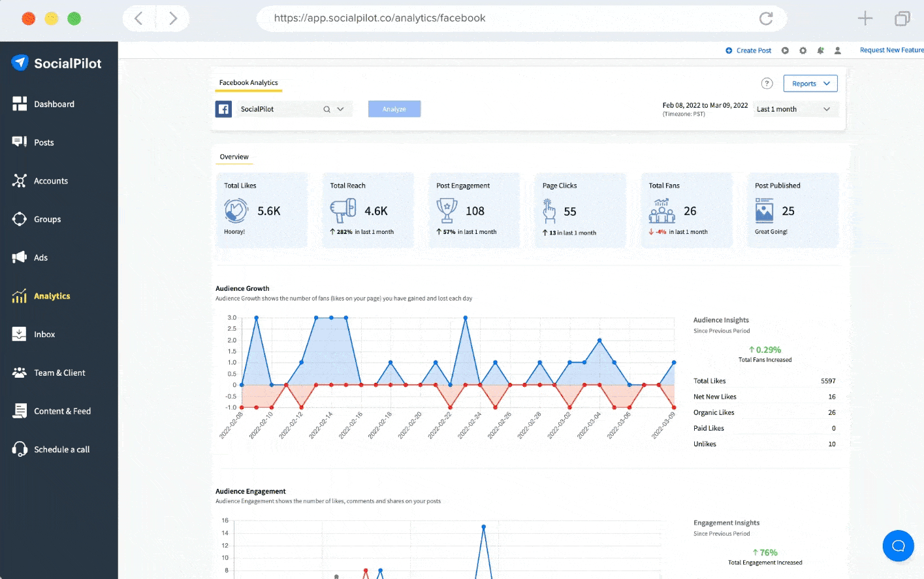
Task: Show all tabs overview icon
Action: (902, 18)
